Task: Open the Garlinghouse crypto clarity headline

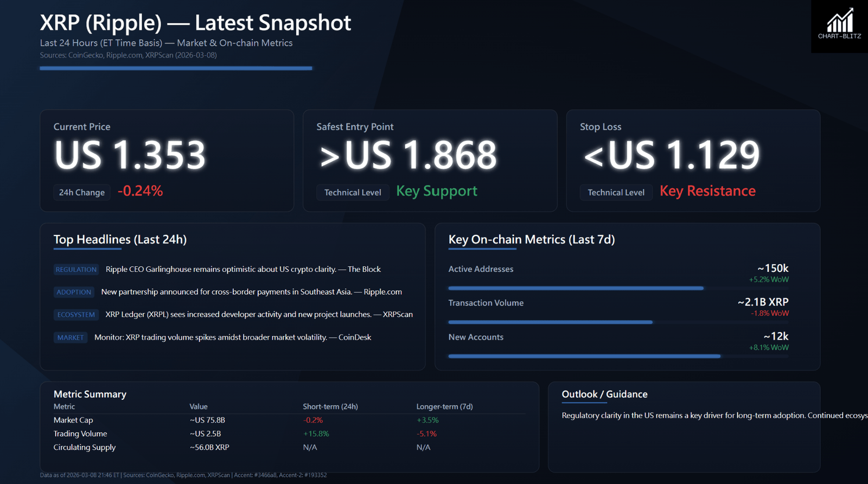Action: 243,269
